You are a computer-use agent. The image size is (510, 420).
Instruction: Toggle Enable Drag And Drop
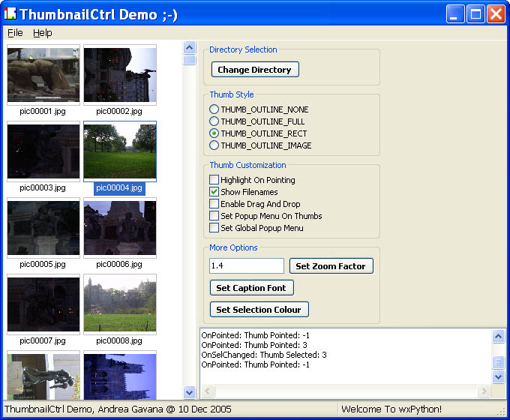[x=214, y=204]
